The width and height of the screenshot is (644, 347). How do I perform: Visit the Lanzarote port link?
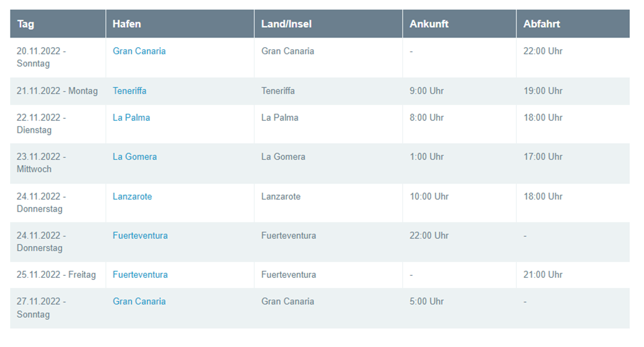(132, 197)
